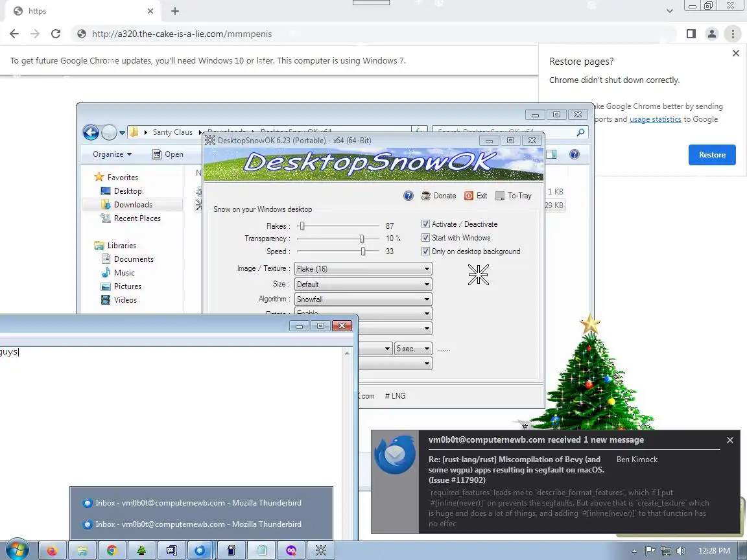
Task: Open Explorer recent locations dropdown arrow
Action: 122,132
